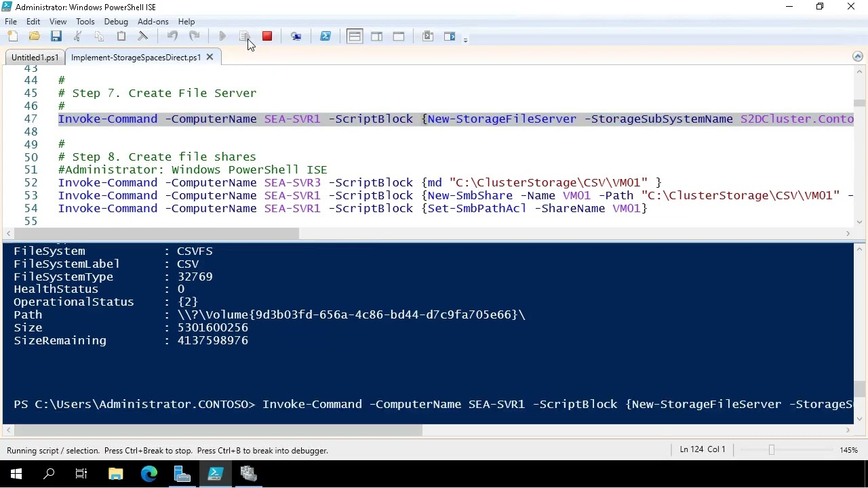868x488 pixels.
Task: Open the gear-window taskbar icon
Action: (x=248, y=474)
